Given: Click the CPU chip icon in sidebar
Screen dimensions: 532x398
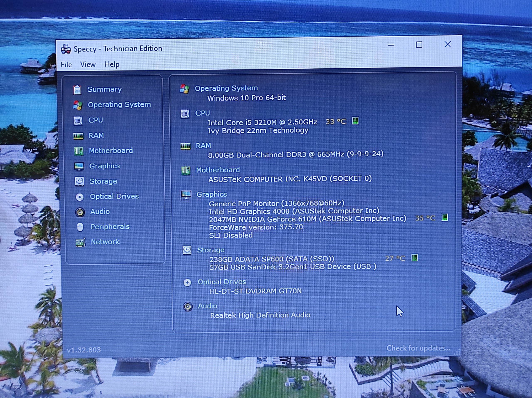Looking at the screenshot, I should pos(78,121).
